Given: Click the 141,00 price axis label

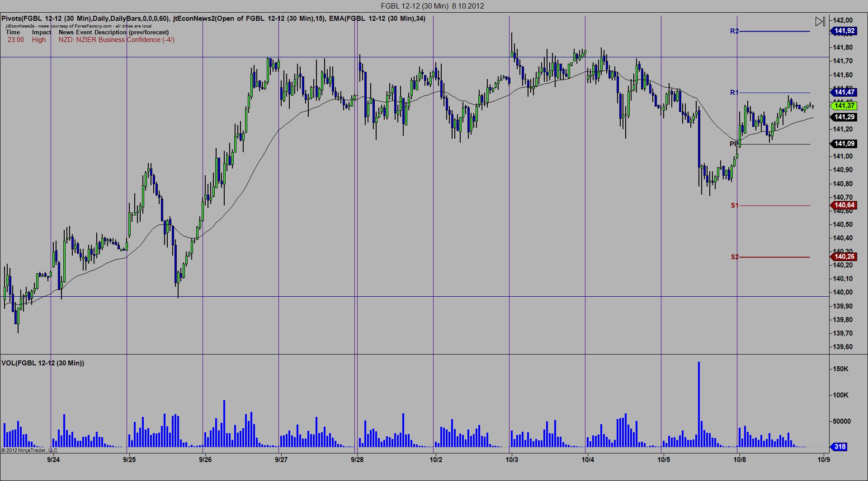Looking at the screenshot, I should (x=843, y=156).
